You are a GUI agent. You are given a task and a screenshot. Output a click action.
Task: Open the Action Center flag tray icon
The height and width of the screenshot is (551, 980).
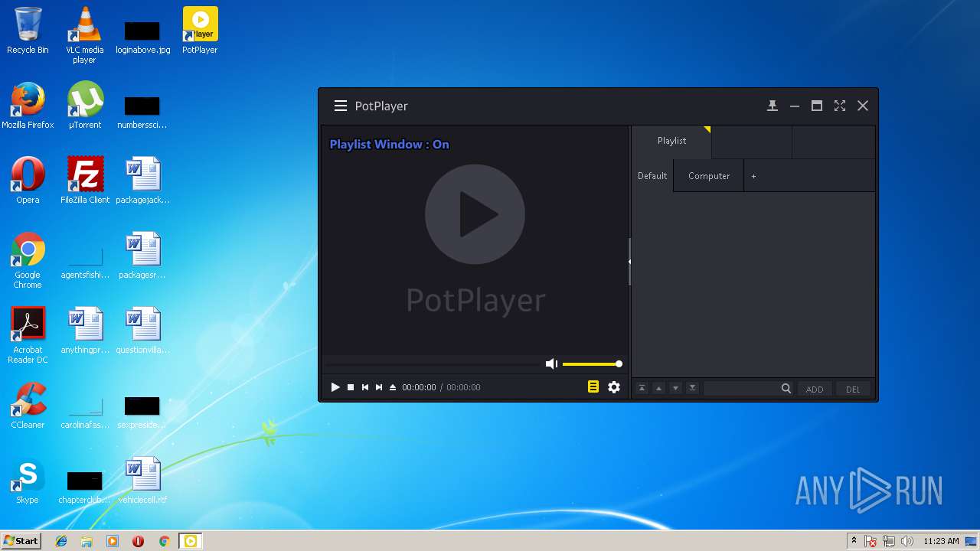coord(871,541)
